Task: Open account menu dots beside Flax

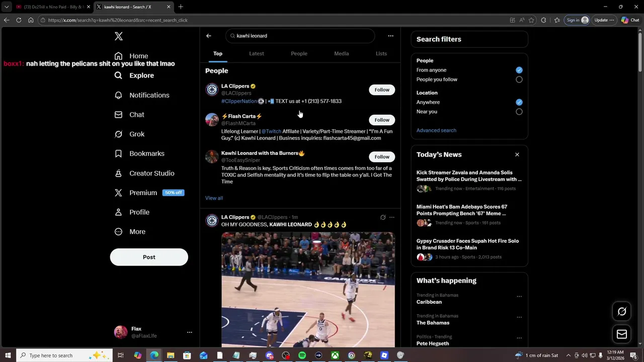Action: click(189, 332)
